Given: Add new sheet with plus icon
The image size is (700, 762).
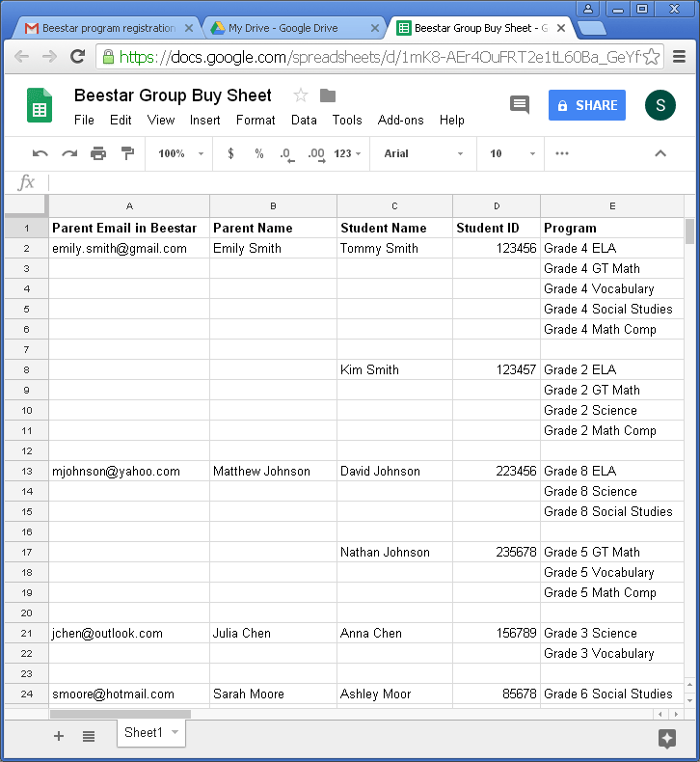Looking at the screenshot, I should click(x=59, y=736).
